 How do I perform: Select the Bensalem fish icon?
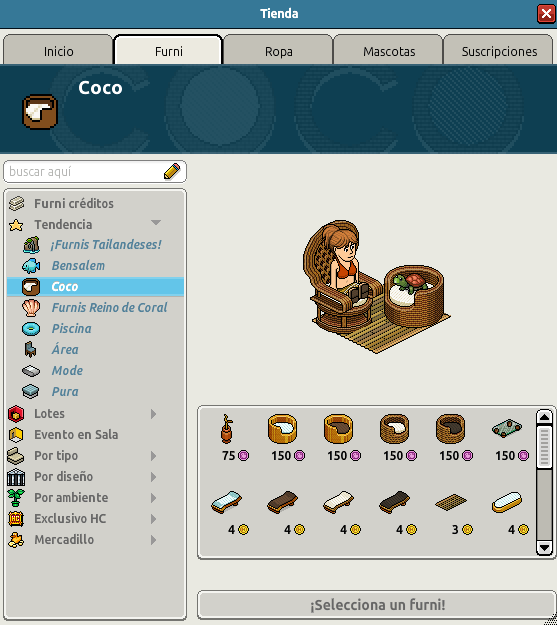pos(31,266)
